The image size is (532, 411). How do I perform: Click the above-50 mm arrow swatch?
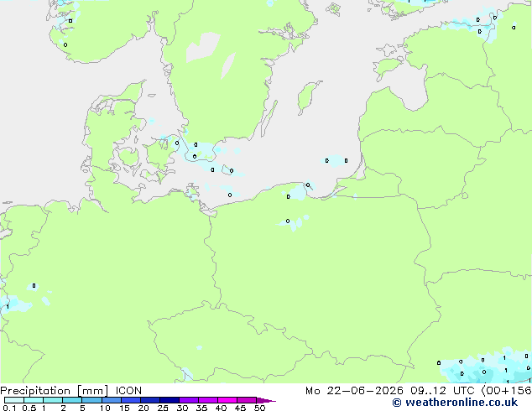(x=266, y=400)
